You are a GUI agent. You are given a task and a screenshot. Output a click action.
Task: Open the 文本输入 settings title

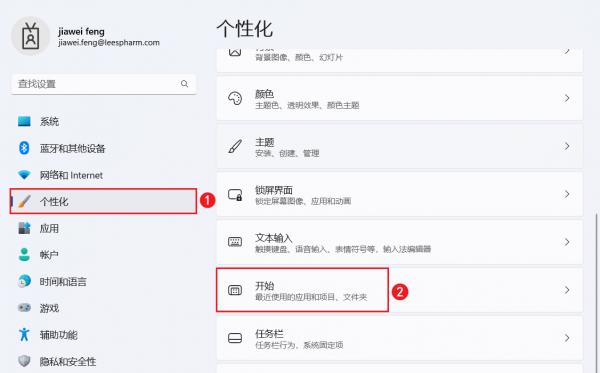274,238
